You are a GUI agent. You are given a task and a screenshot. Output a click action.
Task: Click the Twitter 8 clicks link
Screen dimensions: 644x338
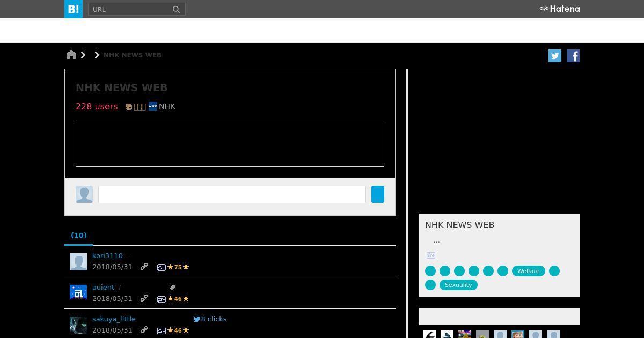point(210,319)
